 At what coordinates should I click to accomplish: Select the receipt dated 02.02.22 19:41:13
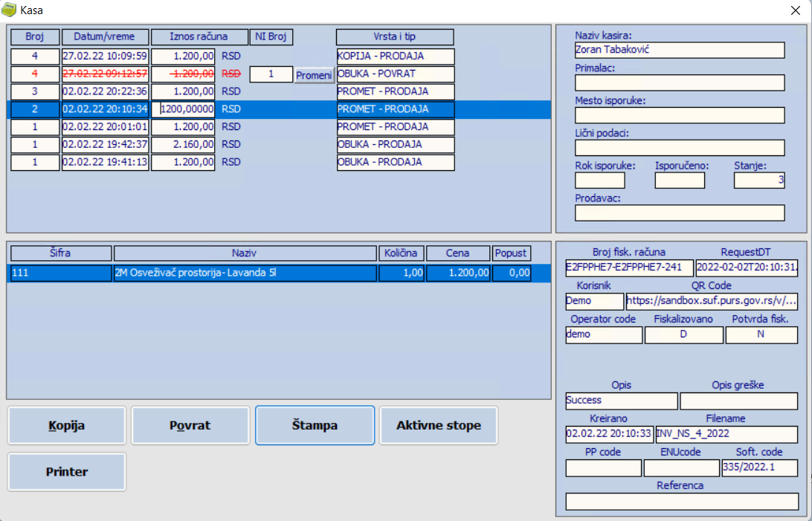tap(105, 162)
